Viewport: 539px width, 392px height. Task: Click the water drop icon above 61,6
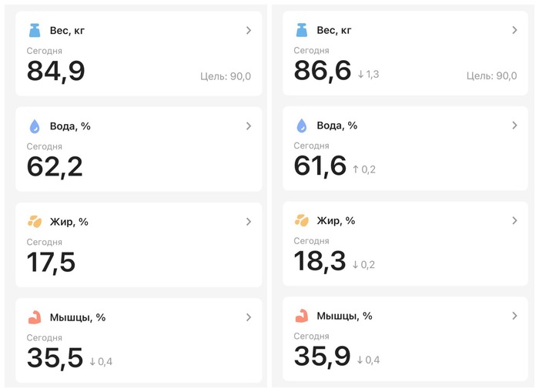click(x=302, y=126)
